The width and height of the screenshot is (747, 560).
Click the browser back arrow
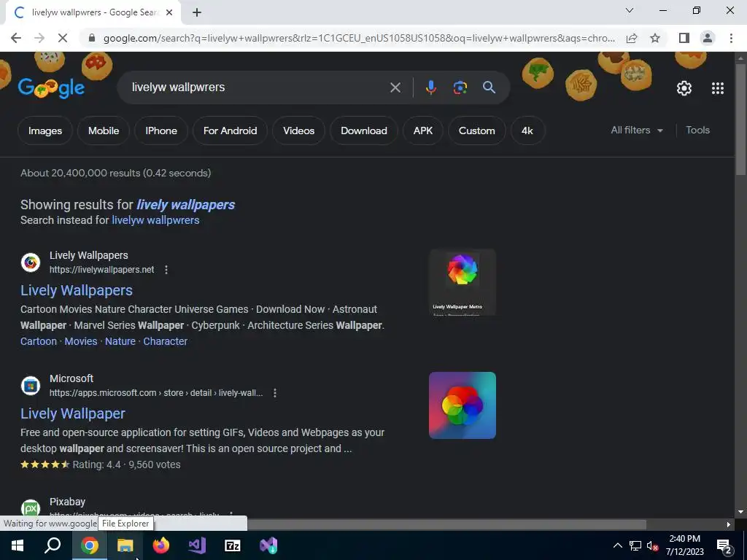click(x=16, y=38)
